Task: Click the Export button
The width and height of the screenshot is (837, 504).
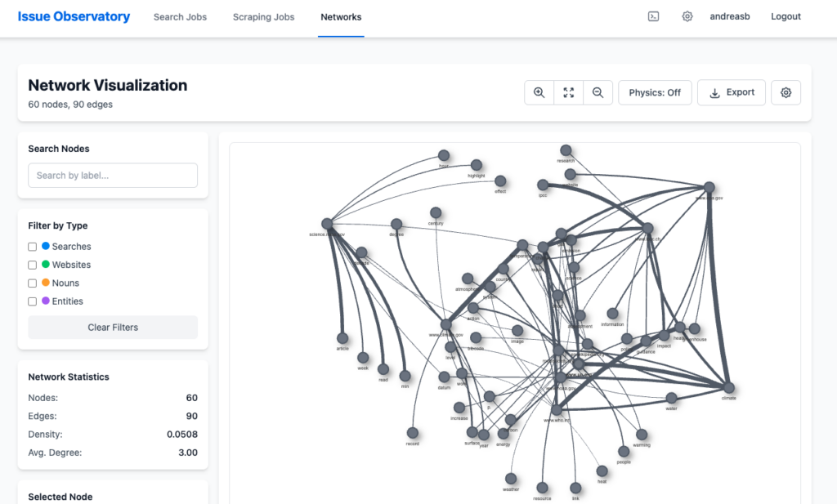Action: tap(732, 93)
